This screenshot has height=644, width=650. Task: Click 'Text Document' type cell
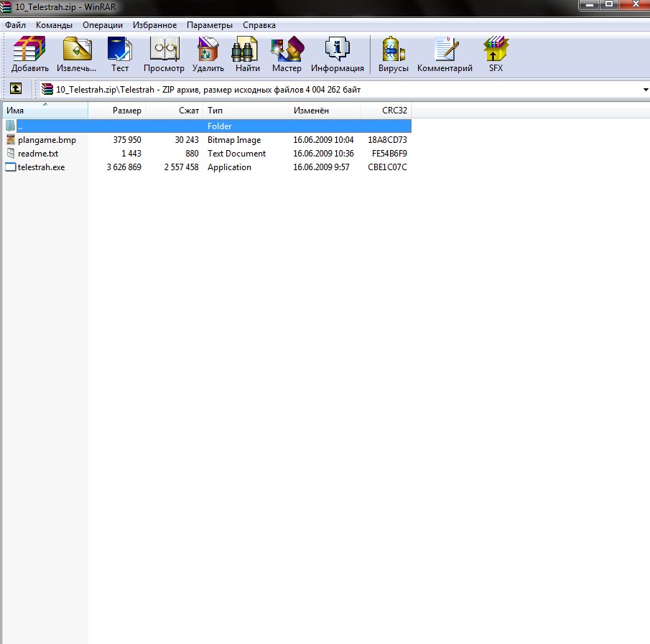click(236, 154)
